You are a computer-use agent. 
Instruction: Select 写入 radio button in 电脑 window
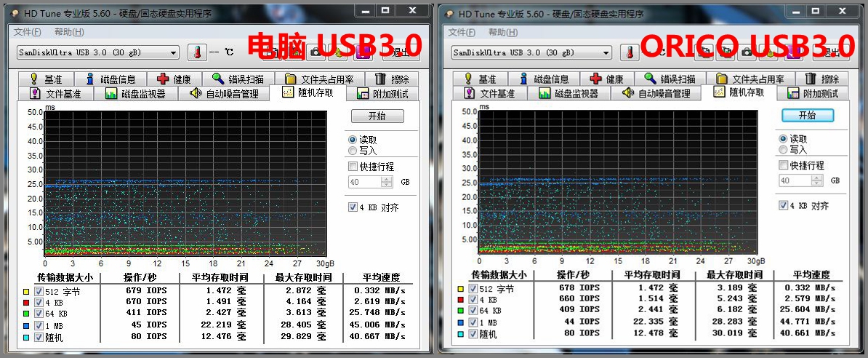click(352, 150)
